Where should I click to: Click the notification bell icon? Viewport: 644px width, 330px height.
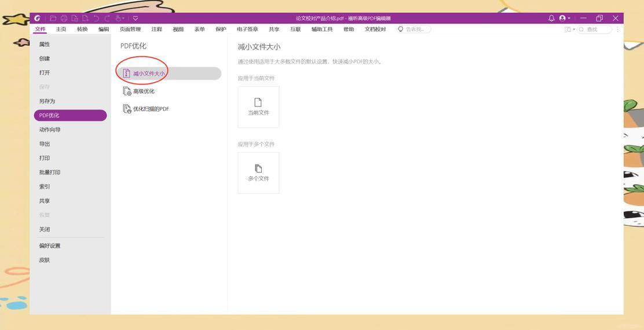tap(551, 18)
